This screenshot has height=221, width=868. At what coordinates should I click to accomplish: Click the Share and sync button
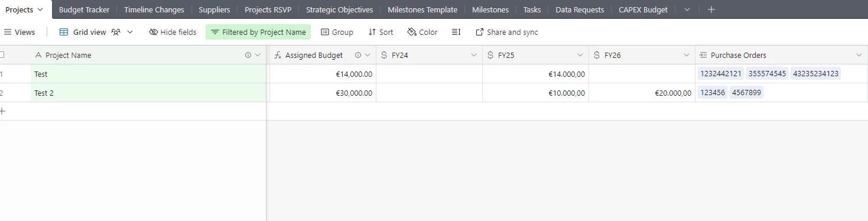[507, 32]
